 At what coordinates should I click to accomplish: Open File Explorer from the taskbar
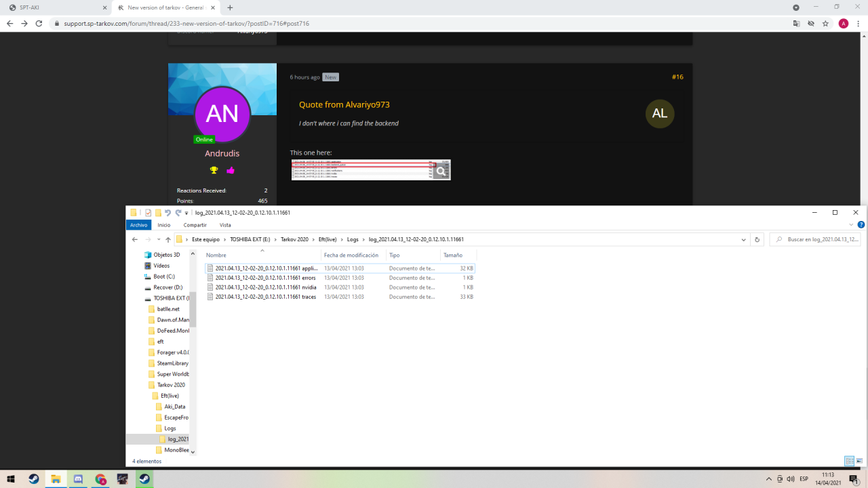[56, 479]
